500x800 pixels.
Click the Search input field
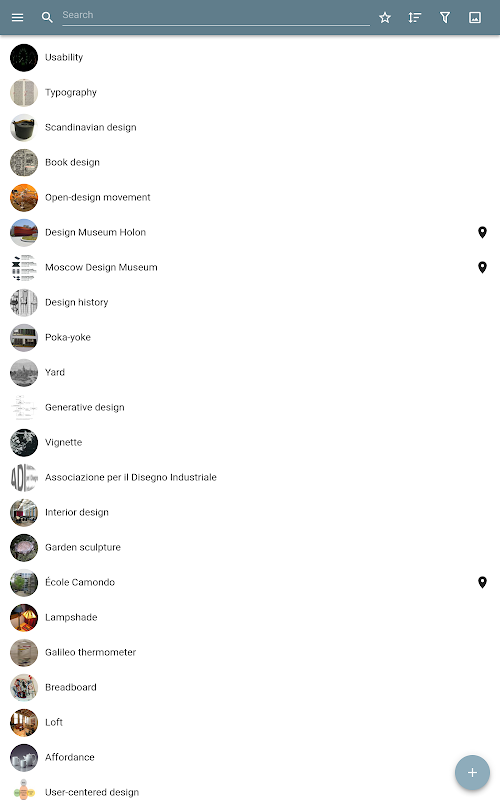pyautogui.click(x=216, y=16)
